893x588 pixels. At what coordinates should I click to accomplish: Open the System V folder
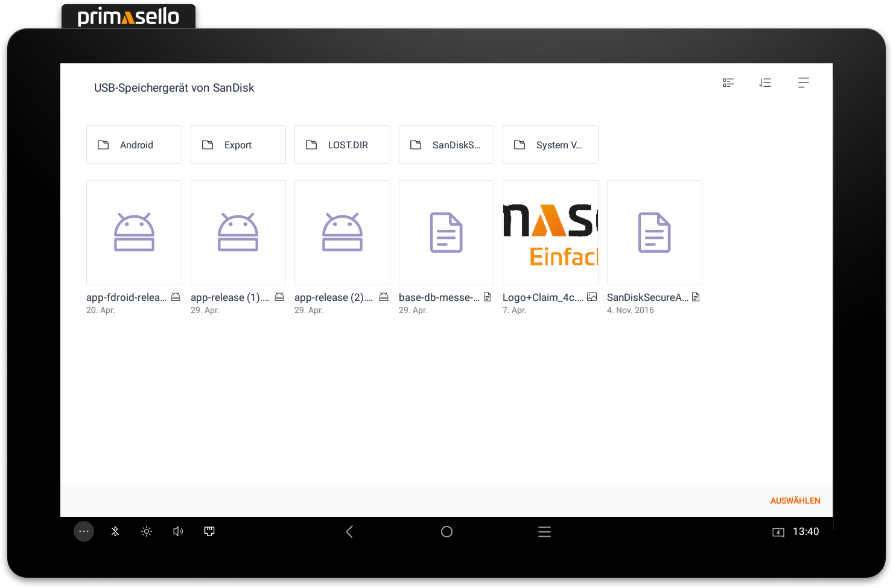pyautogui.click(x=550, y=145)
